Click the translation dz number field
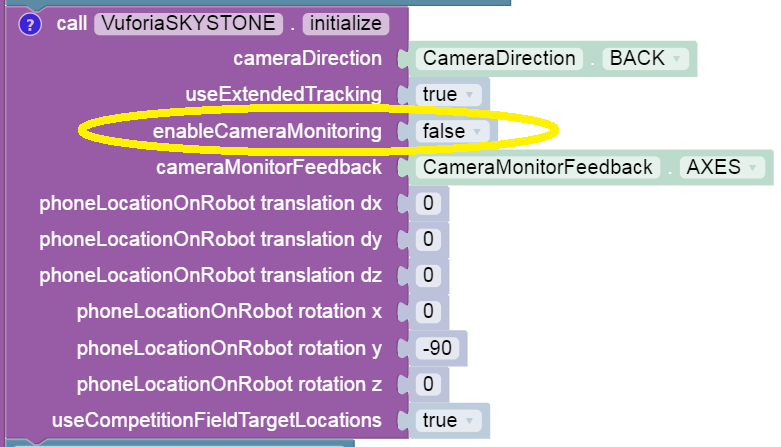781x447 pixels. coord(428,276)
